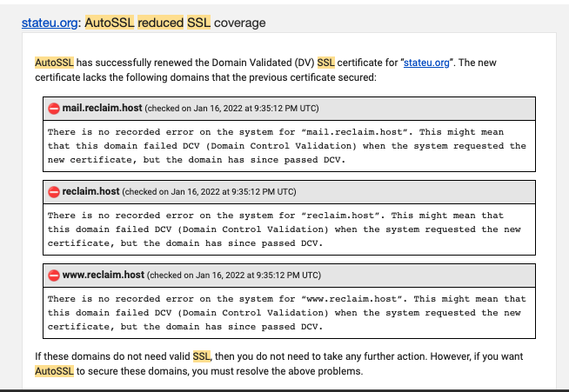Click the check timestamp next to www.reclaim.host
The width and height of the screenshot is (569, 392).
pos(234,276)
